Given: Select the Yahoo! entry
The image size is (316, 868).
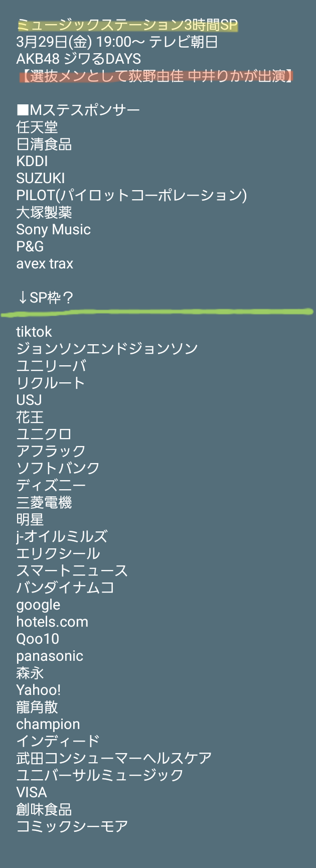Looking at the screenshot, I should click(x=39, y=690).
